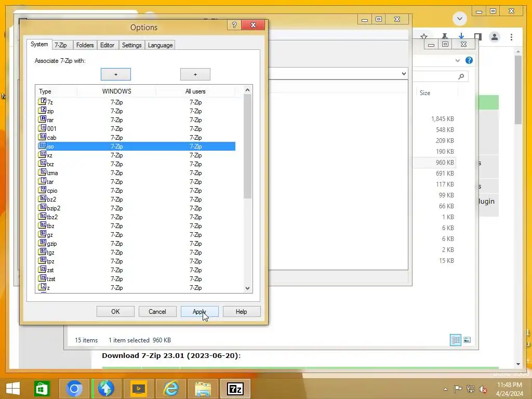Click Explorer window blue help icon

tap(469, 60)
